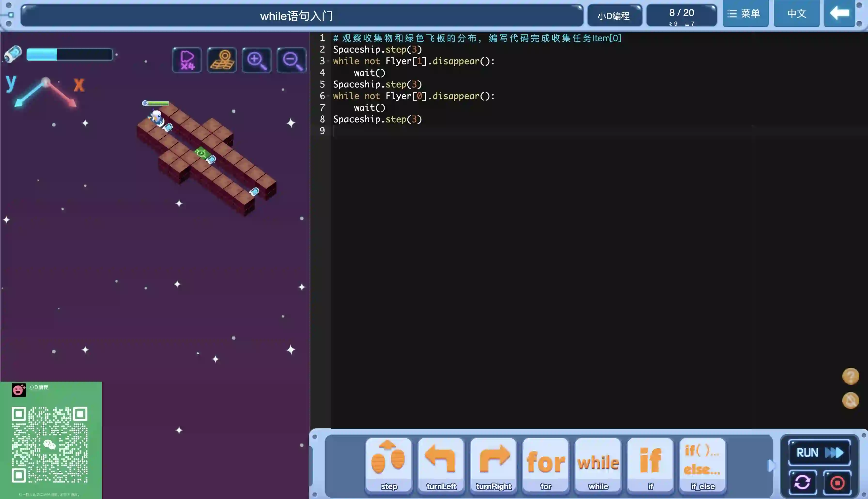Click the x4 speed playback icon
Image resolution: width=868 pixels, height=499 pixels.
tap(187, 60)
